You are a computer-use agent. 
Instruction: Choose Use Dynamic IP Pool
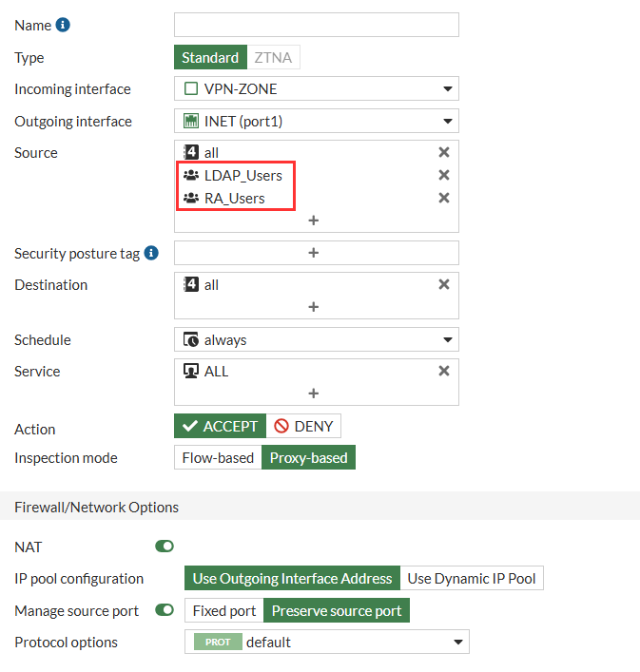[472, 579]
